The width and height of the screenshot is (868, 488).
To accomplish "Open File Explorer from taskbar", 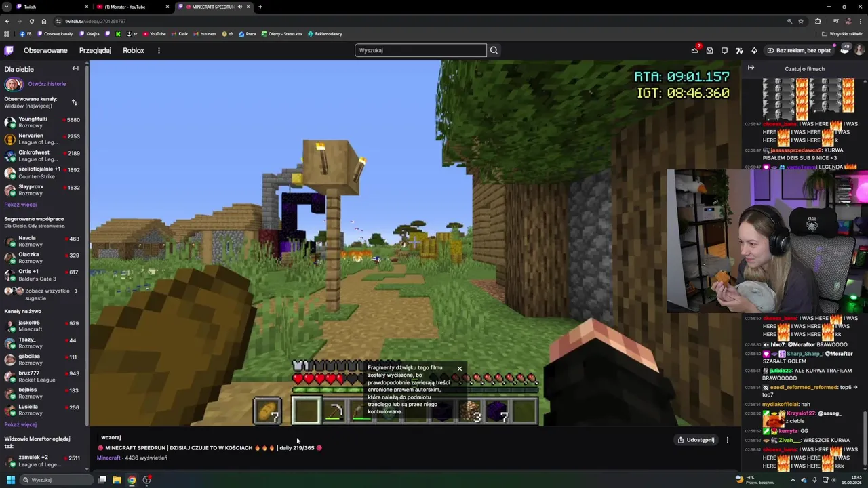I will point(117,480).
